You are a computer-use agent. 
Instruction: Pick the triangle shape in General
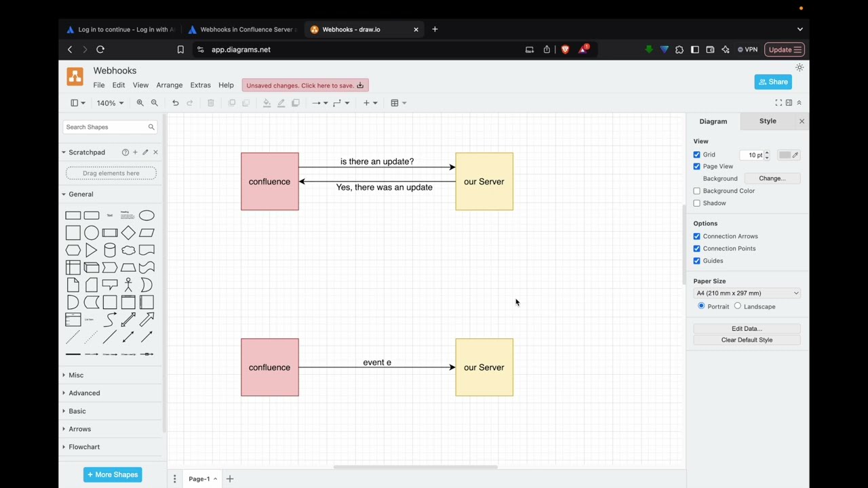pyautogui.click(x=92, y=250)
